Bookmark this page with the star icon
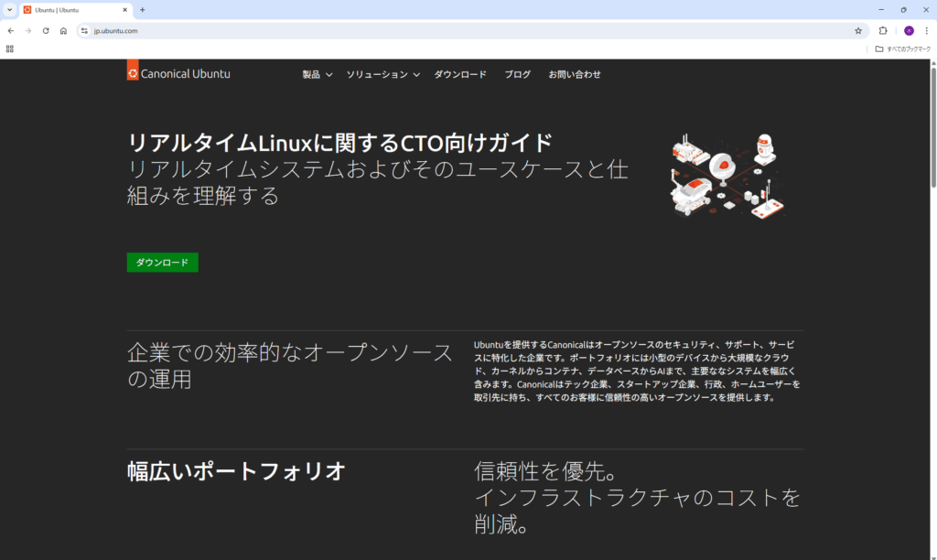The width and height of the screenshot is (937, 560). pyautogui.click(x=857, y=30)
